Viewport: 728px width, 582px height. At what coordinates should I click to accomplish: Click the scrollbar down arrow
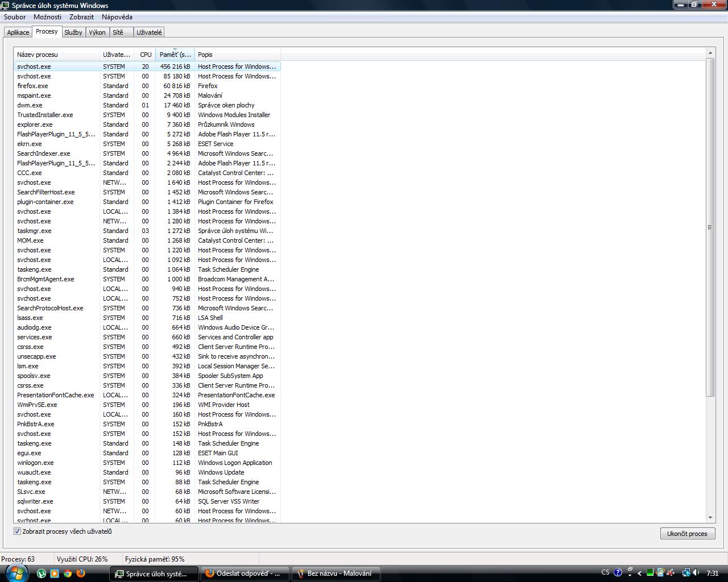[x=710, y=518]
